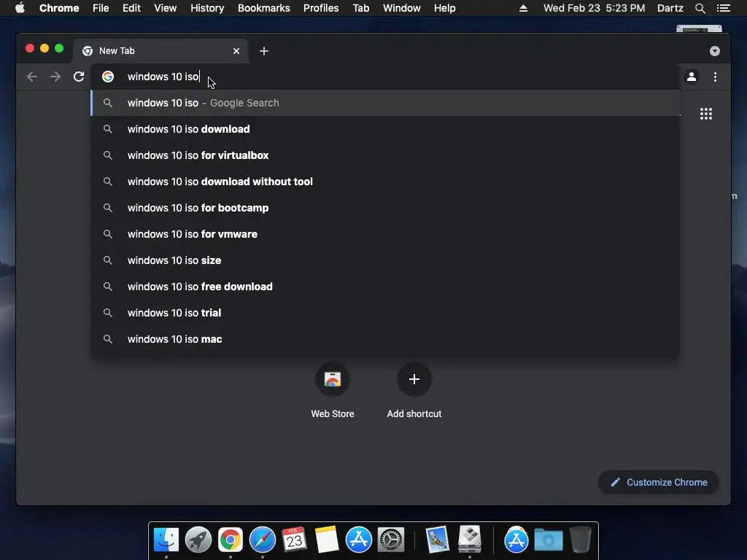Click the browser back arrow
Screen dimensions: 747x560
[32, 77]
